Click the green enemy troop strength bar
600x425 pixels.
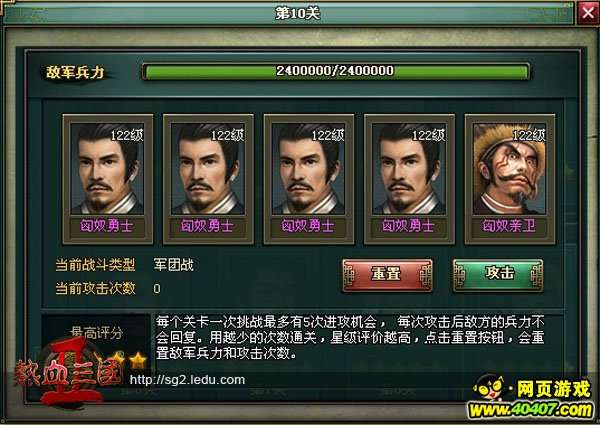click(x=336, y=72)
